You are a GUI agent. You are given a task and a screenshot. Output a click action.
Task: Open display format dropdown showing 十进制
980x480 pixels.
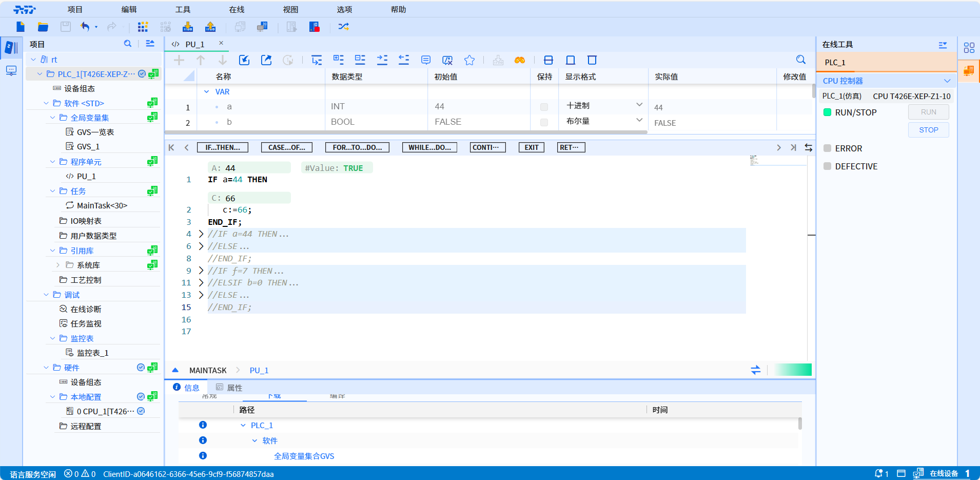(x=639, y=105)
